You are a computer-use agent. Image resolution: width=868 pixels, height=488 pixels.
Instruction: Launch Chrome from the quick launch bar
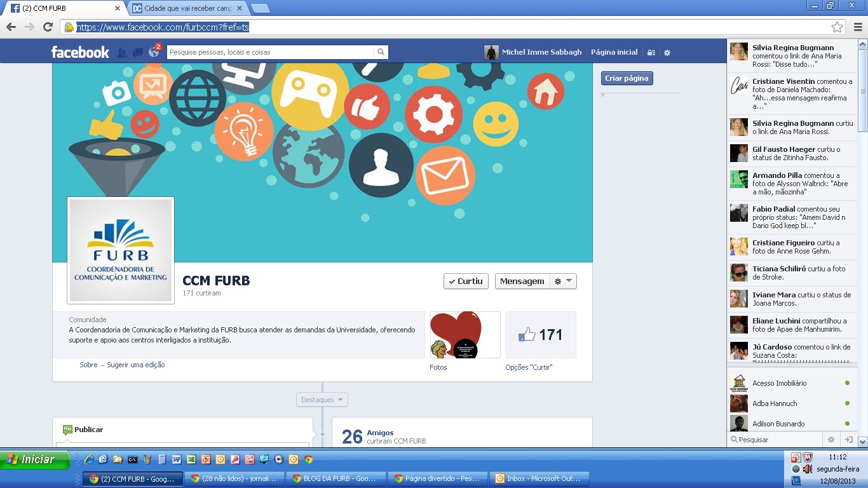308,459
